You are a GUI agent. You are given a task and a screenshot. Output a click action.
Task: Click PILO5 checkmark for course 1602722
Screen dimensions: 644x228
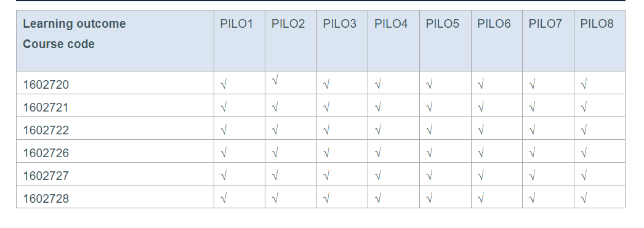[429, 130]
